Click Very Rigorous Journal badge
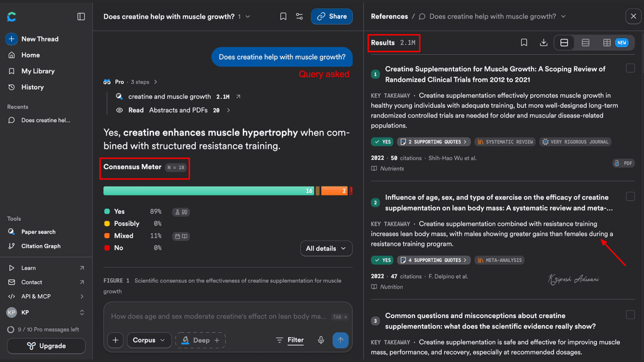This screenshot has width=644, height=362. pyautogui.click(x=575, y=142)
